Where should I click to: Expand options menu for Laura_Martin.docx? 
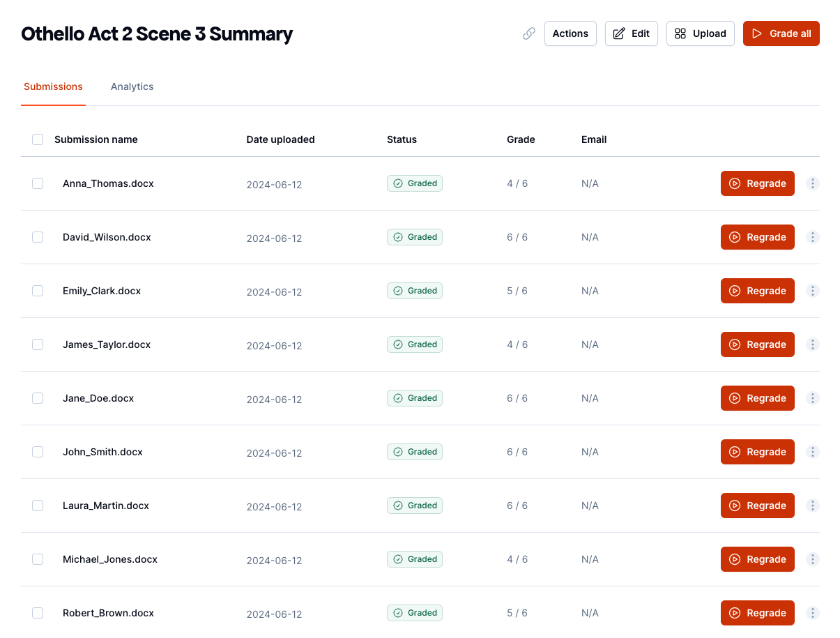click(812, 506)
